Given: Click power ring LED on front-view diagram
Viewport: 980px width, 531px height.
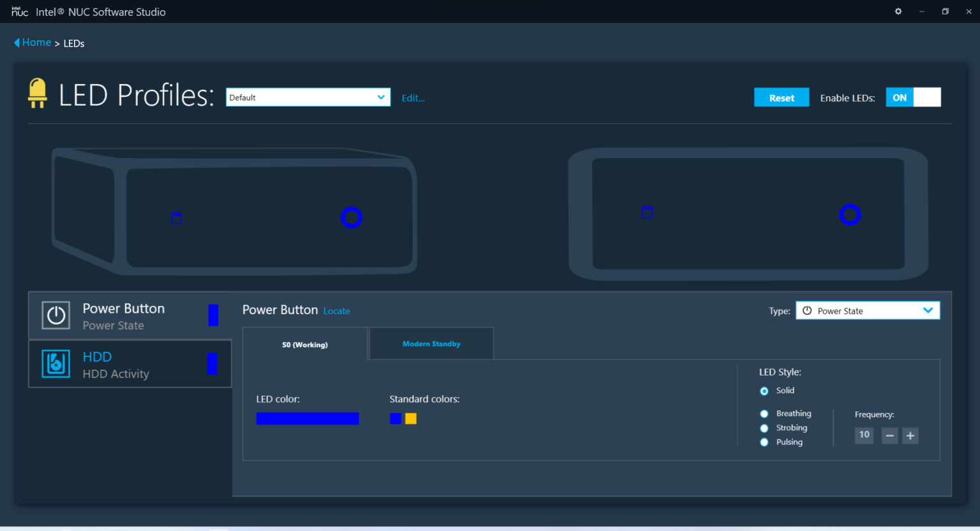Looking at the screenshot, I should tap(850, 215).
